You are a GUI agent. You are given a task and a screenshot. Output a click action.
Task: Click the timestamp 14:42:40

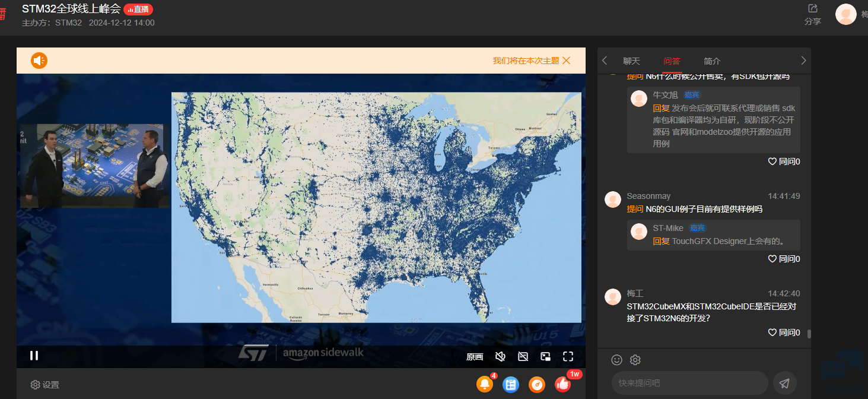[x=784, y=293]
